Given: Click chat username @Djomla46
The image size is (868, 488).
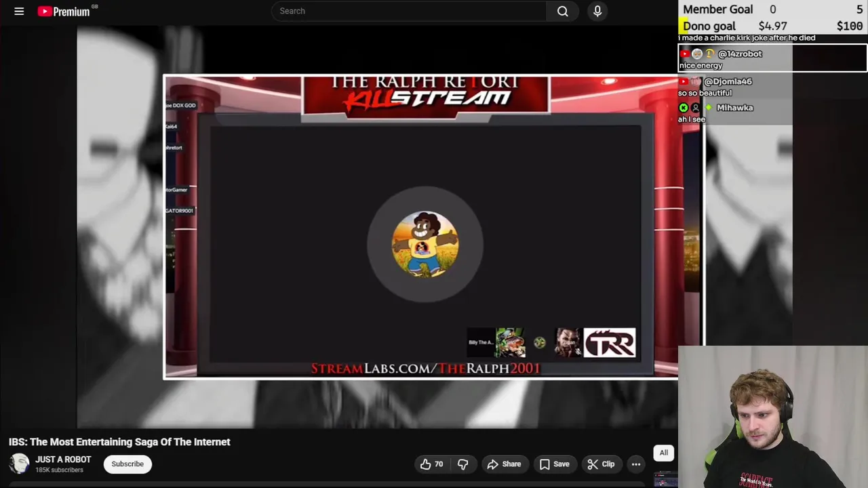Looking at the screenshot, I should click(728, 81).
